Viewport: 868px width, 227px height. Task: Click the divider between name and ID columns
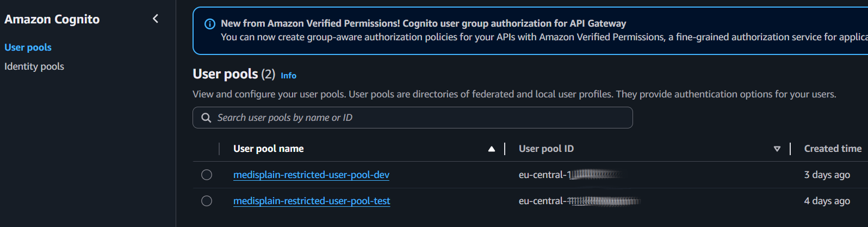[505, 149]
